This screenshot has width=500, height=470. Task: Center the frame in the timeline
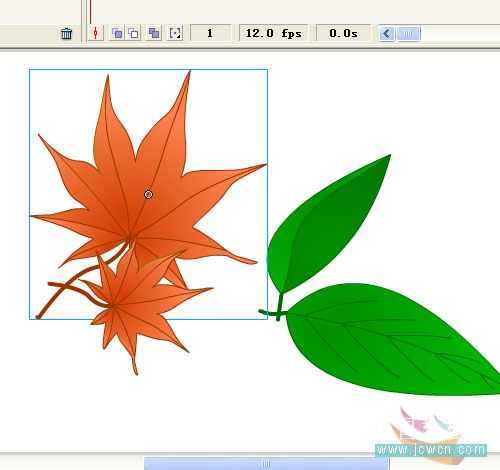[x=96, y=33]
